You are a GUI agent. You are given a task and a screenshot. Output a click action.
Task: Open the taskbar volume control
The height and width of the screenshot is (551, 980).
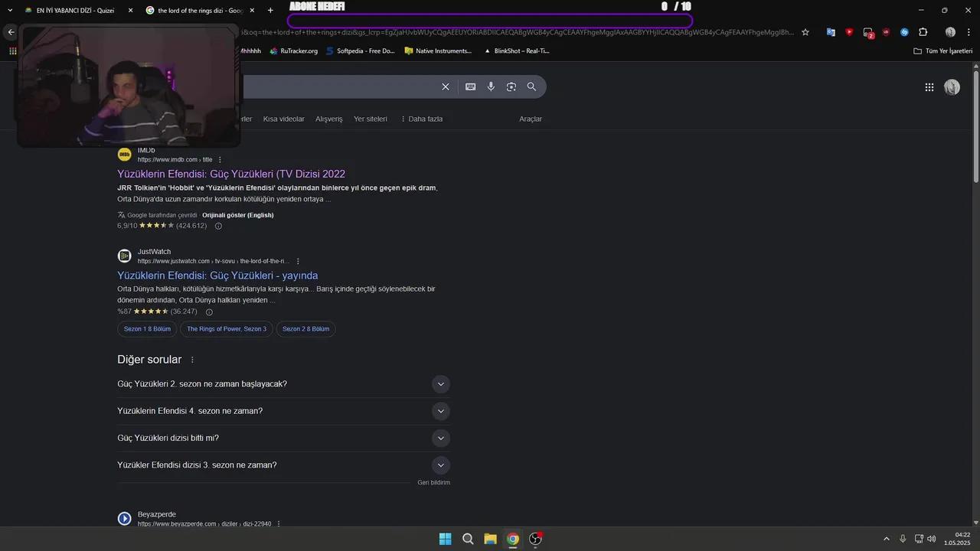[932, 539]
